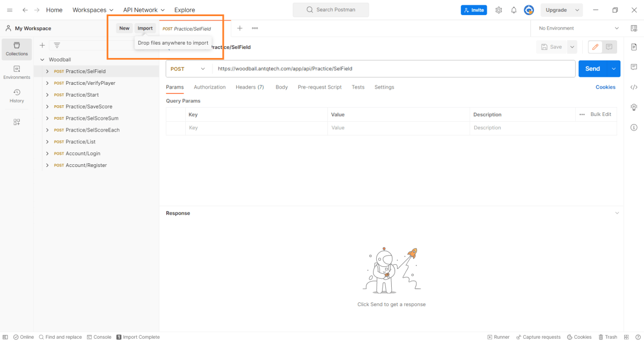Click the Send button

(592, 69)
